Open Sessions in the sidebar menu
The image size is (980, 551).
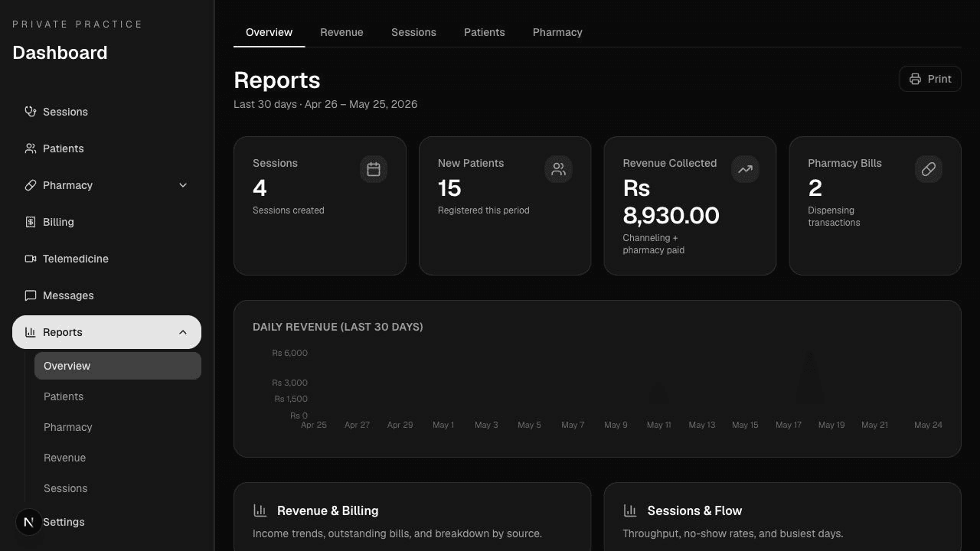(x=106, y=112)
